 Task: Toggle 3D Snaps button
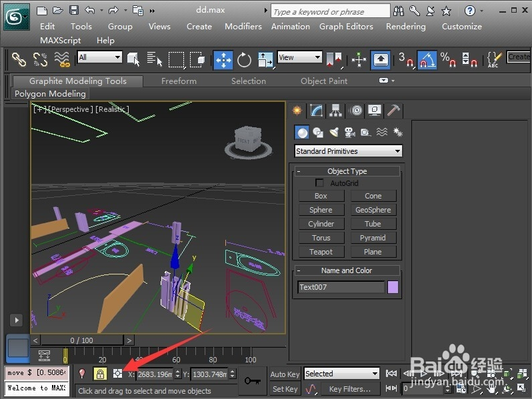click(406, 60)
